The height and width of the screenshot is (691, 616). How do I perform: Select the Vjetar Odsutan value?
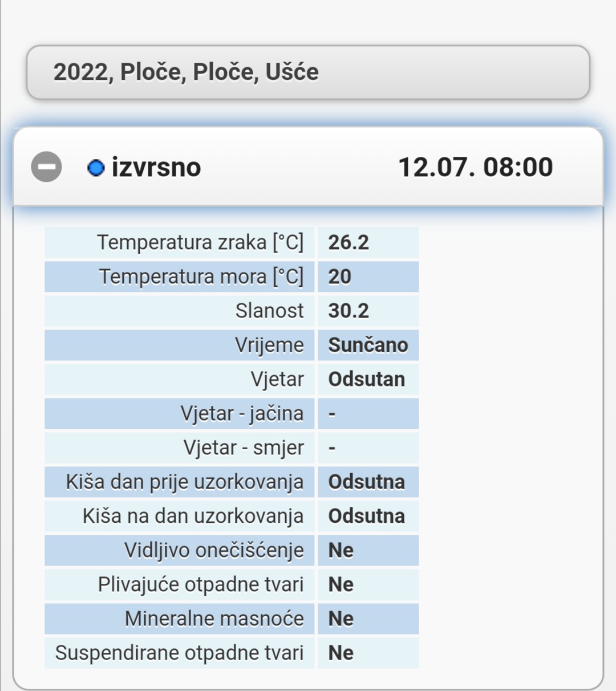tap(366, 379)
